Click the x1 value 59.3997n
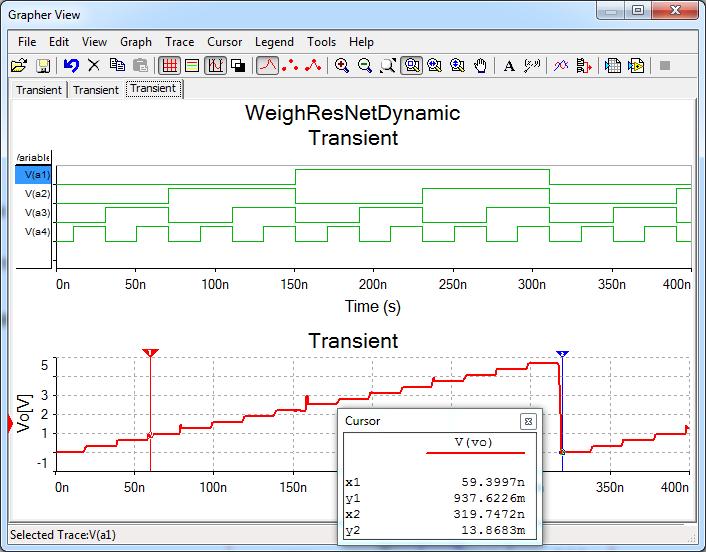This screenshot has width=706, height=552. [x=493, y=482]
